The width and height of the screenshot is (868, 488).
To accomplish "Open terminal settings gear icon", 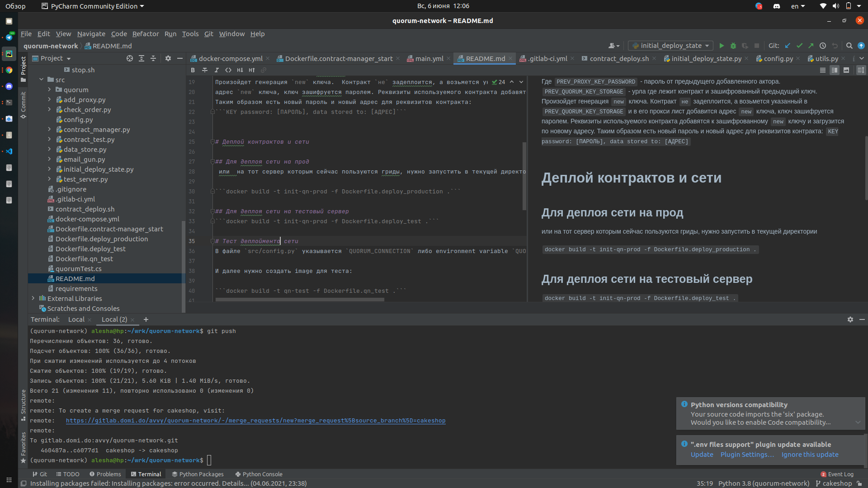I will click(850, 319).
